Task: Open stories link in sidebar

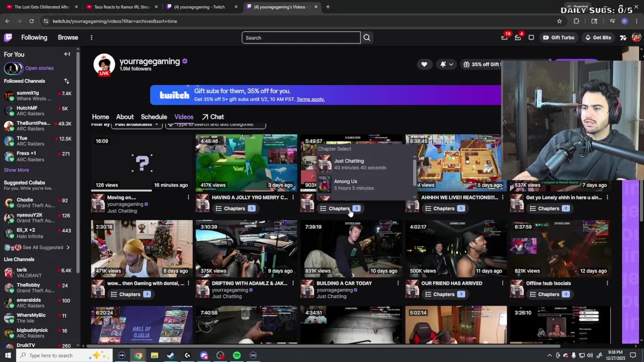Action: pos(39,68)
